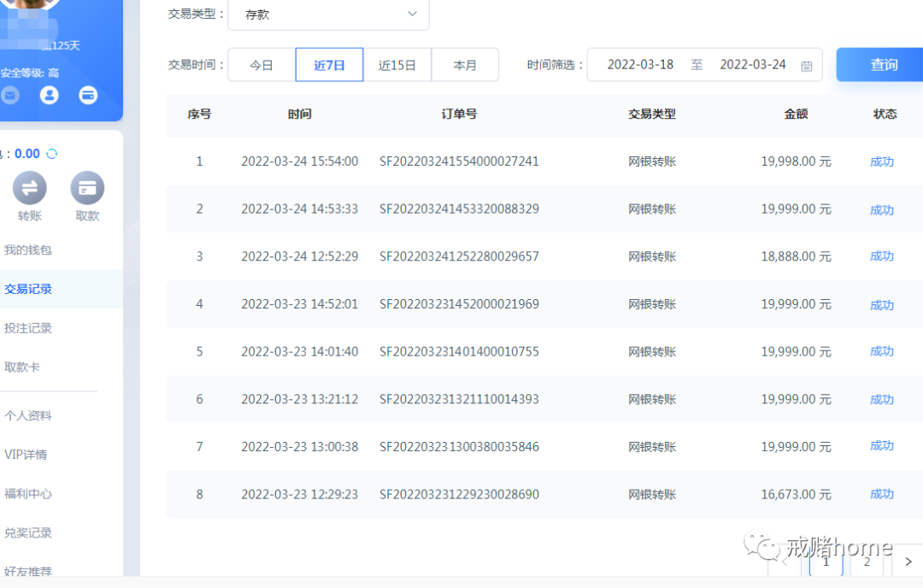The height and width of the screenshot is (588, 923).
Task: Open the calendar icon in date filter
Action: coord(807,65)
